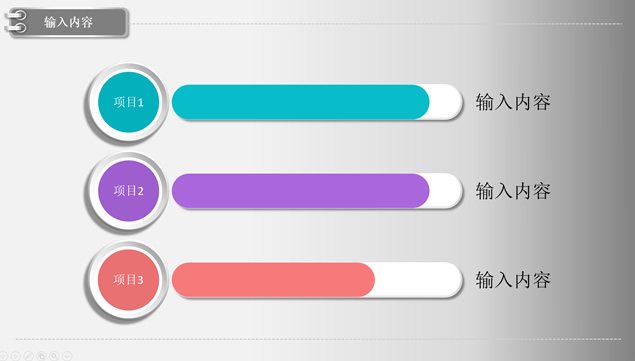Show all slides grid icon
This screenshot has width=635, height=361.
coord(41,356)
